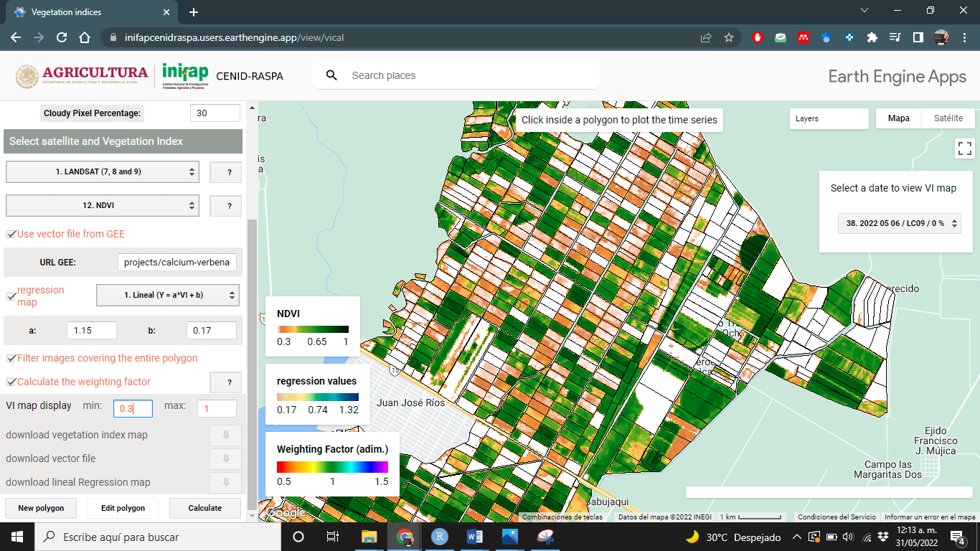The width and height of the screenshot is (980, 551).
Task: Open Condiciones del Servicio link
Action: (x=837, y=517)
